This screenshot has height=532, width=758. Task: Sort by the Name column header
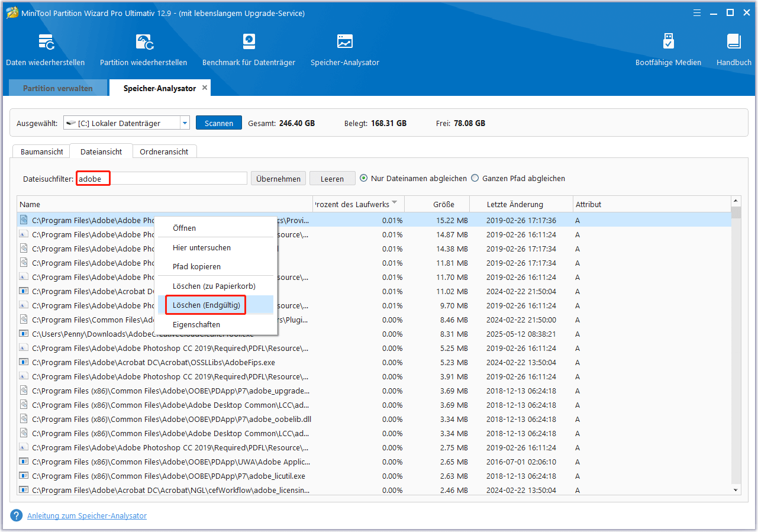(x=165, y=204)
